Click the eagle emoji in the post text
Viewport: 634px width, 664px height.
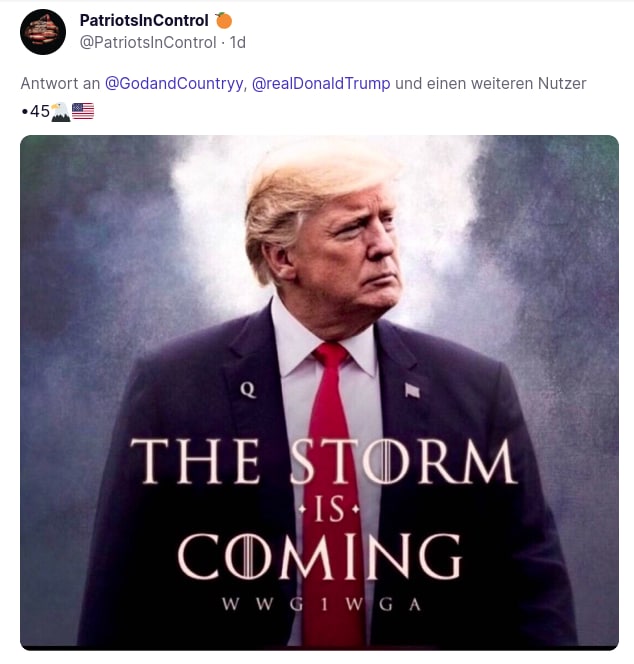(x=60, y=112)
